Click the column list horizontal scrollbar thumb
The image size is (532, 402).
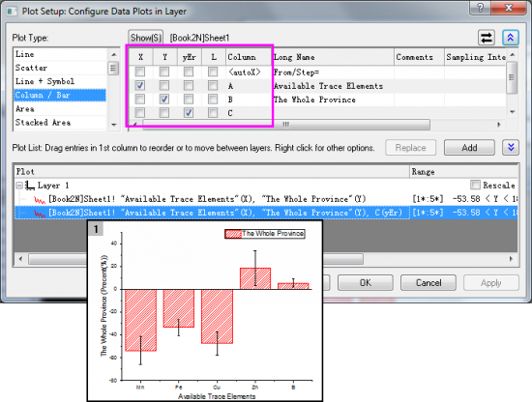(x=286, y=125)
